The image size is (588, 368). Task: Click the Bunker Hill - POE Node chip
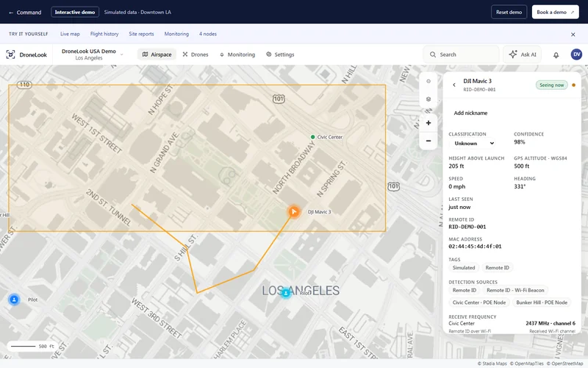[x=542, y=302]
